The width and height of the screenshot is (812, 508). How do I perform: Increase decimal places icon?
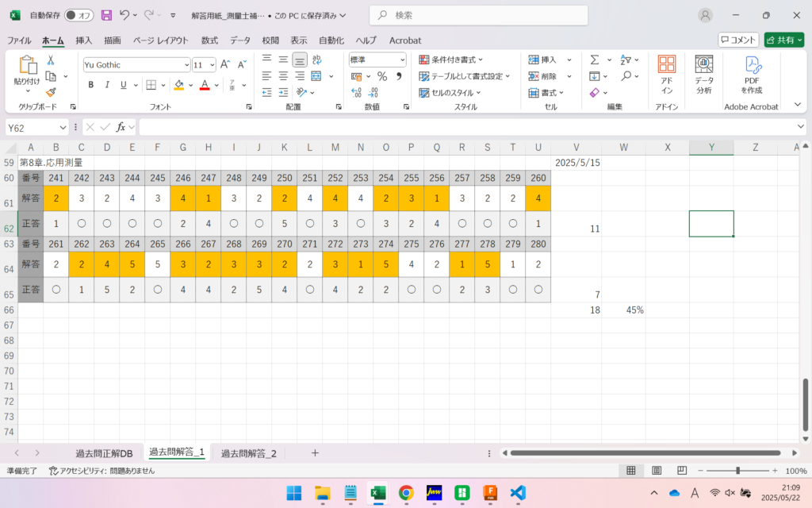click(x=356, y=92)
